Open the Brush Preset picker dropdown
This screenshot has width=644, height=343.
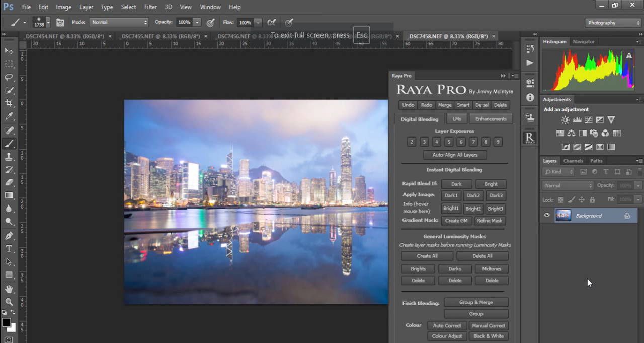[48, 22]
